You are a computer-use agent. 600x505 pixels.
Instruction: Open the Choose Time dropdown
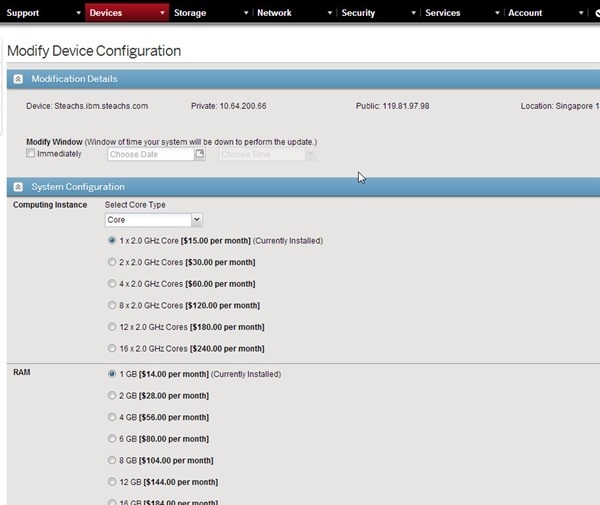click(x=267, y=155)
